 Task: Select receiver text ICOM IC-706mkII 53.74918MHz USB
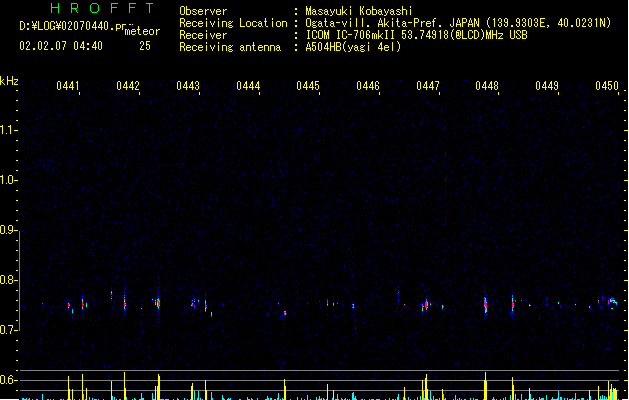pyautogui.click(x=416, y=35)
